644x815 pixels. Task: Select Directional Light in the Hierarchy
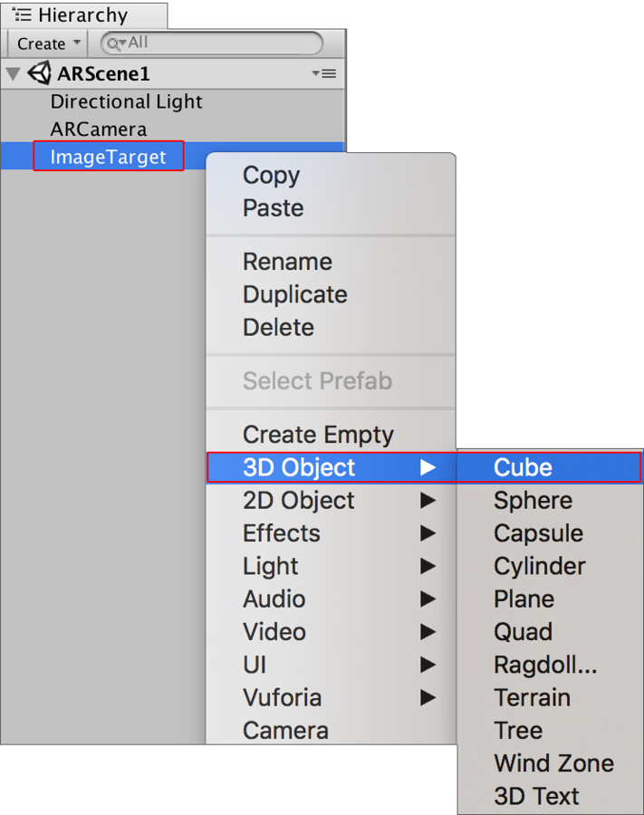click(173, 101)
